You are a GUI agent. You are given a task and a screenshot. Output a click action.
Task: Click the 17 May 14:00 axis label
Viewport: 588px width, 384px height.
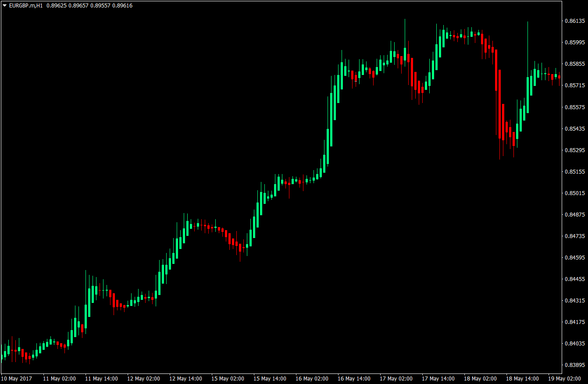(x=439, y=379)
